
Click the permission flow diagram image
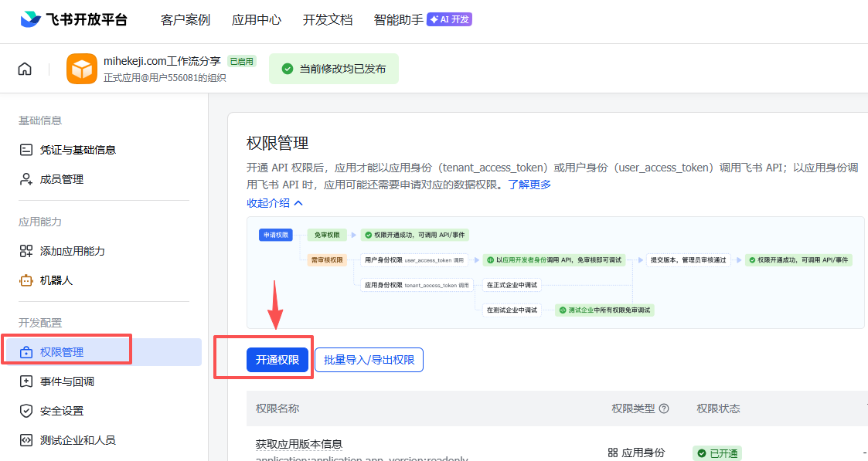click(555, 273)
